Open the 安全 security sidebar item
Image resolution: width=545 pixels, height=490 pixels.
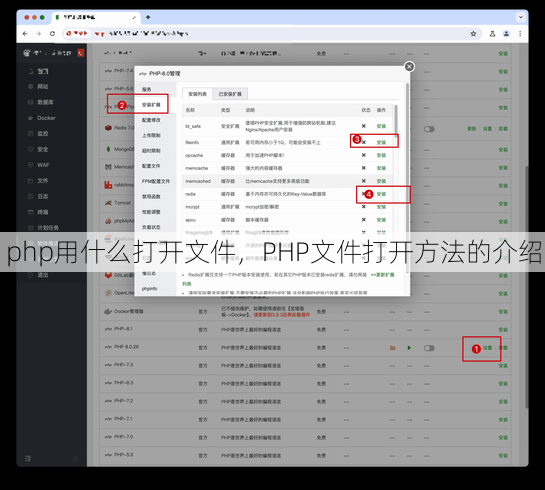42,149
